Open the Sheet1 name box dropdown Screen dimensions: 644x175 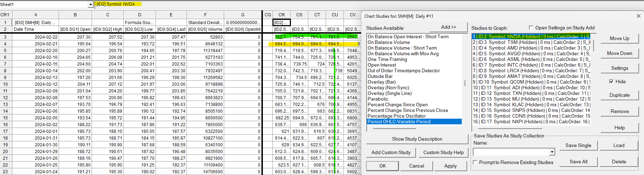pos(91,5)
